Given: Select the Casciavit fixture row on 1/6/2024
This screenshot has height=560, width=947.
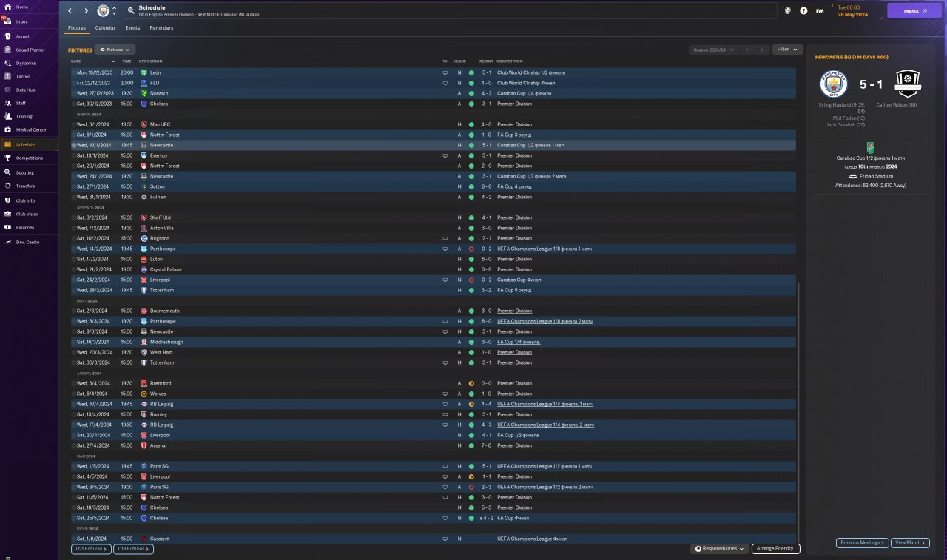Looking at the screenshot, I should (x=434, y=539).
